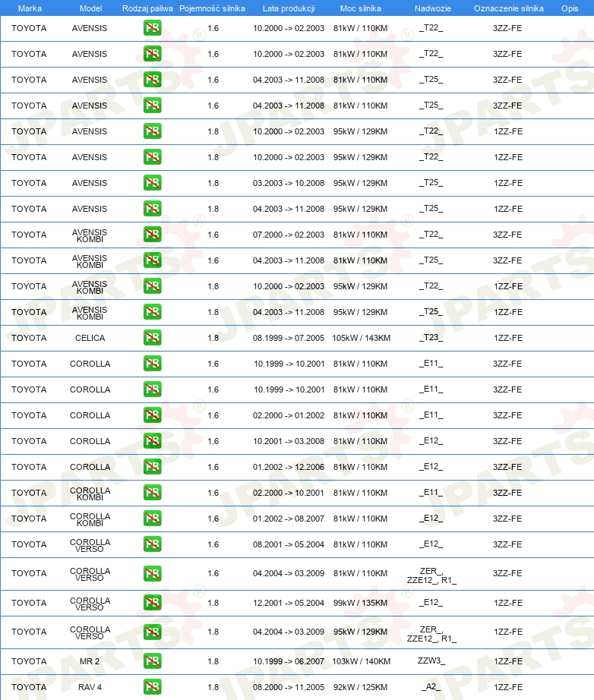Click the 10.2001 -> 03.2008 production years cell

click(289, 441)
